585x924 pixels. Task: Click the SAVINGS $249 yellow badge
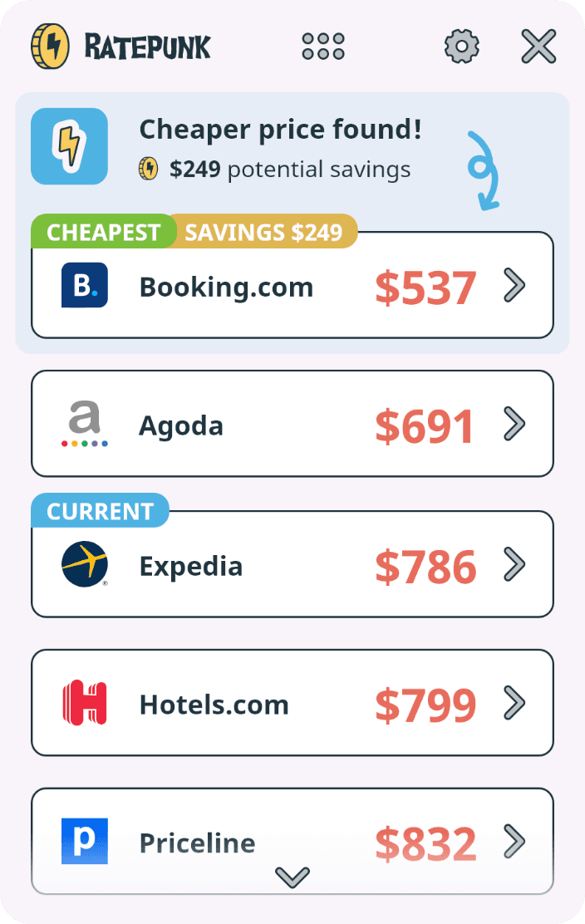(x=263, y=232)
